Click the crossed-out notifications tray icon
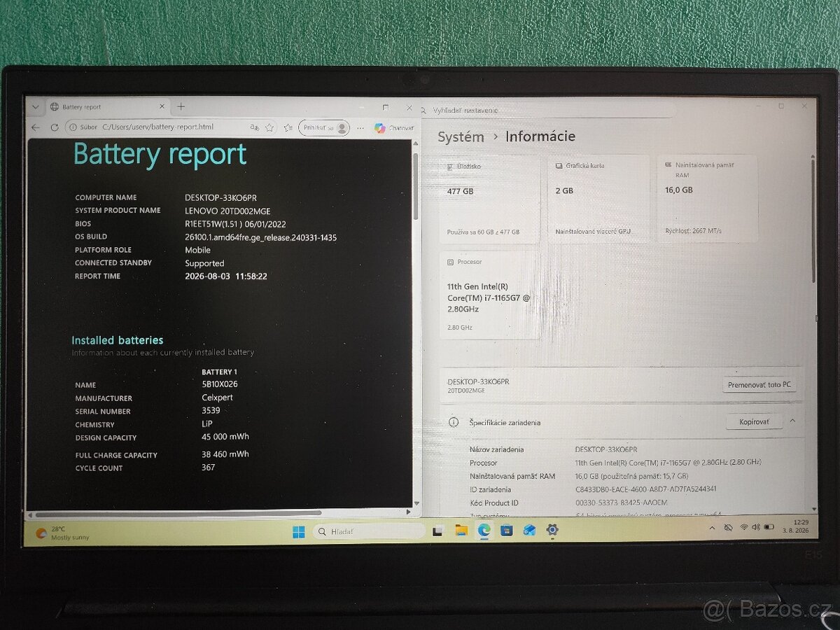Image resolution: width=840 pixels, height=630 pixels. (x=728, y=527)
